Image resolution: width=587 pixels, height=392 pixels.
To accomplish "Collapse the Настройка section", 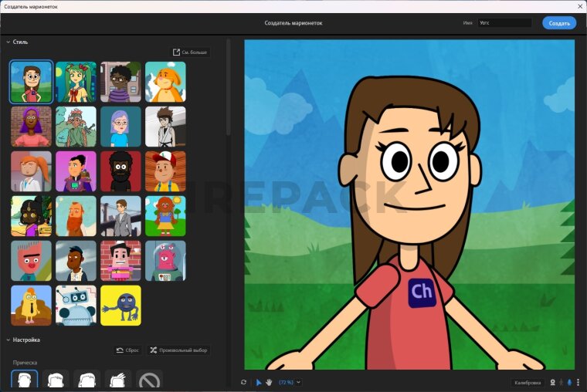I will 8,340.
